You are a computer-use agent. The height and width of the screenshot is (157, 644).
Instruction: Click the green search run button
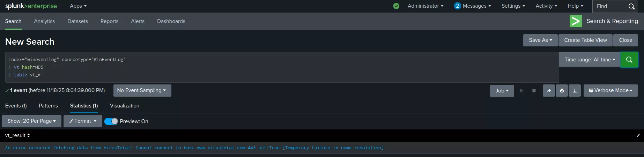tap(629, 60)
